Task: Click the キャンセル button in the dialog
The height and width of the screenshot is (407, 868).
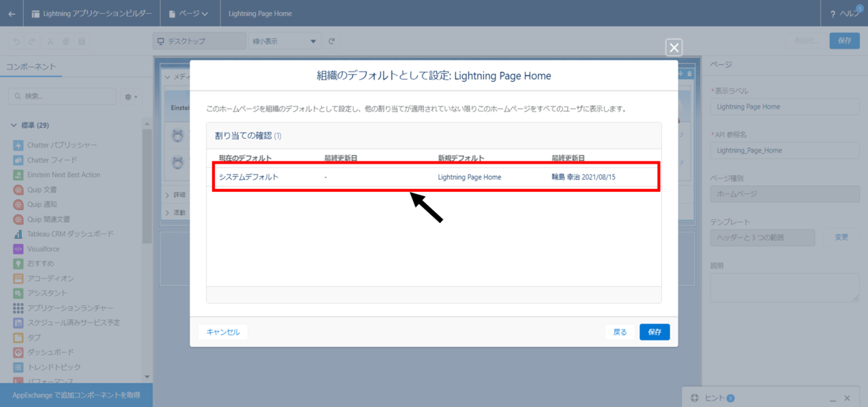Action: [x=223, y=332]
